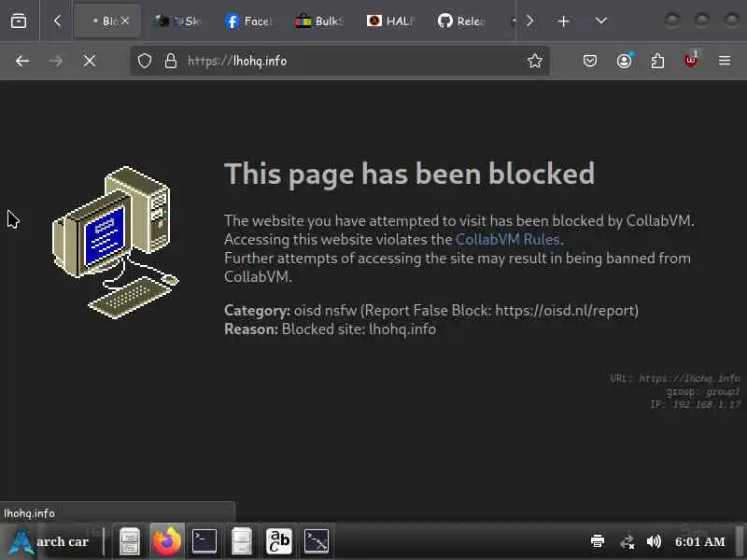The width and height of the screenshot is (747, 560).
Task: Open the Pocket save icon
Action: point(590,61)
